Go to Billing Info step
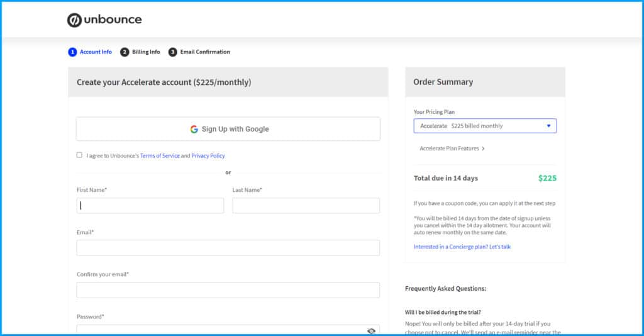Screen dimensions: 644x336 point(146,52)
